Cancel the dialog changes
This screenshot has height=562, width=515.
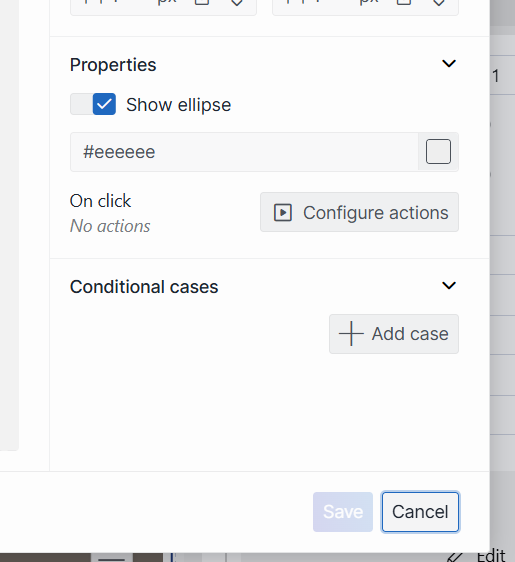(420, 512)
